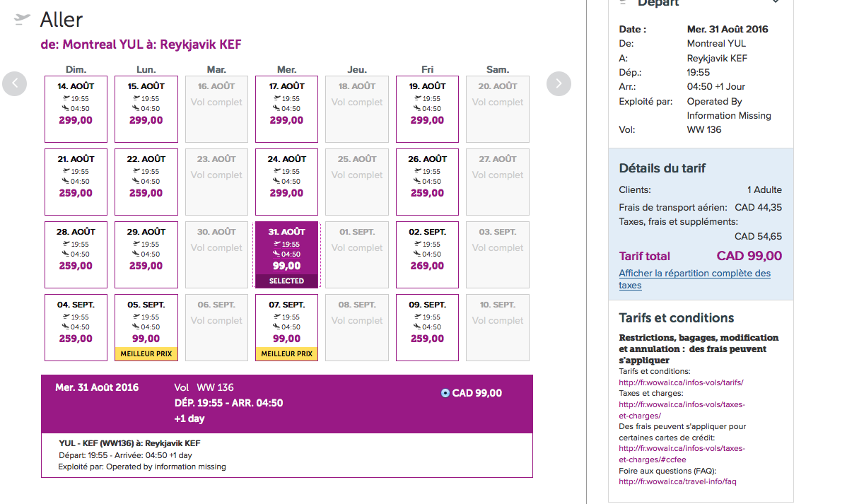The height and width of the screenshot is (504, 847).
Task: Open the taxes-et-charges link under Taxes et charges
Action: click(682, 410)
